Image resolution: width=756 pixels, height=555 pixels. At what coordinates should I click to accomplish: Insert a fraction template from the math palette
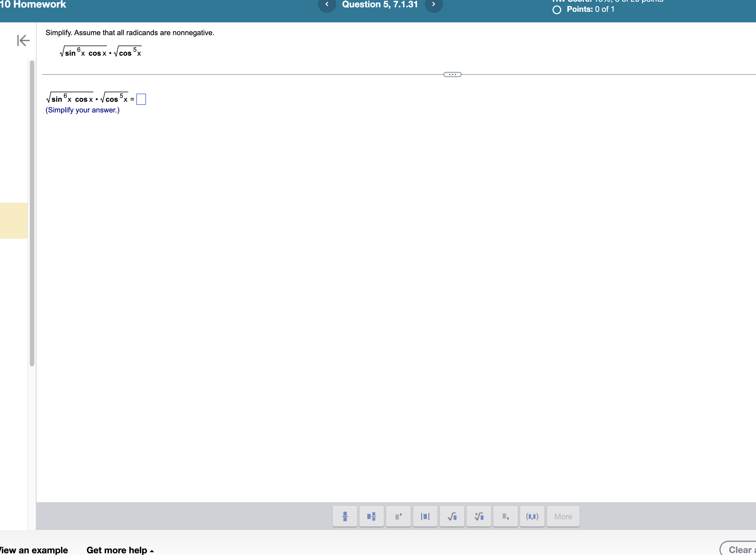click(345, 516)
